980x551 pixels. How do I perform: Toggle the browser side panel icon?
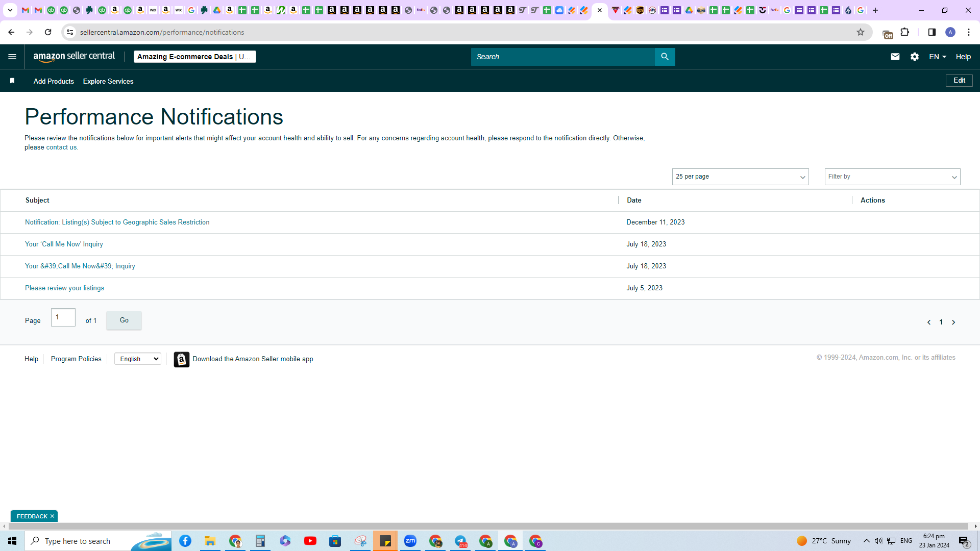click(932, 32)
